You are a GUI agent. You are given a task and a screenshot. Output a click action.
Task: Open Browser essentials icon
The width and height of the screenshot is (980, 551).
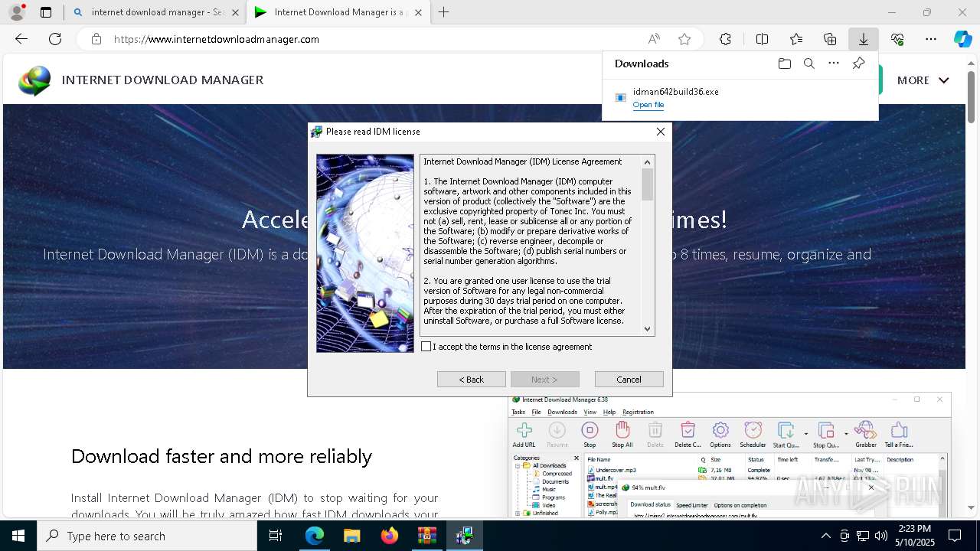pyautogui.click(x=897, y=39)
